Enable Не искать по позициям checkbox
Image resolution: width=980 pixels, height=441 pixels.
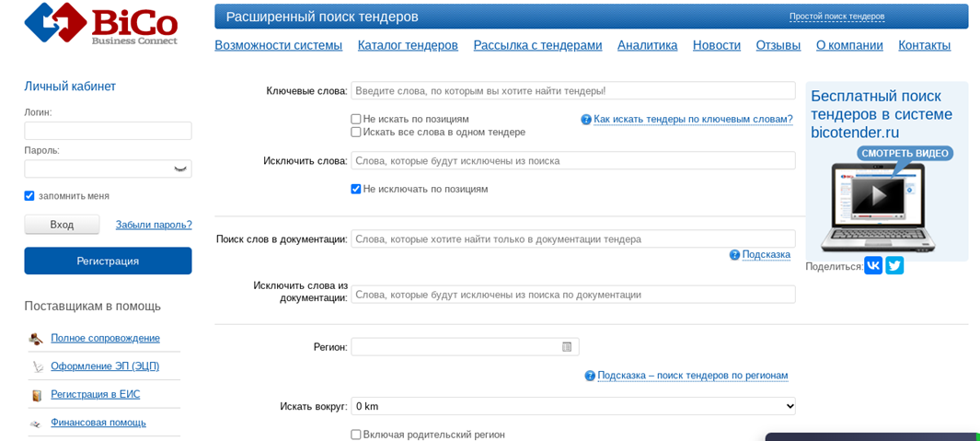click(355, 119)
